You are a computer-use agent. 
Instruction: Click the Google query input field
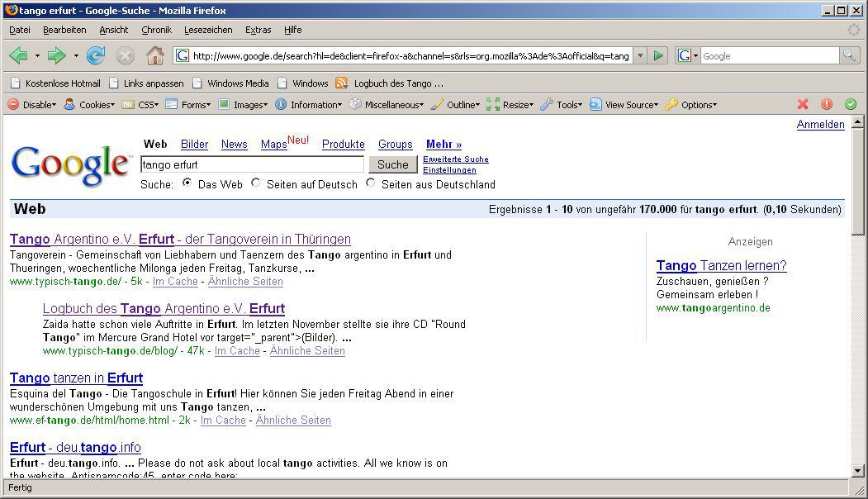pos(252,164)
